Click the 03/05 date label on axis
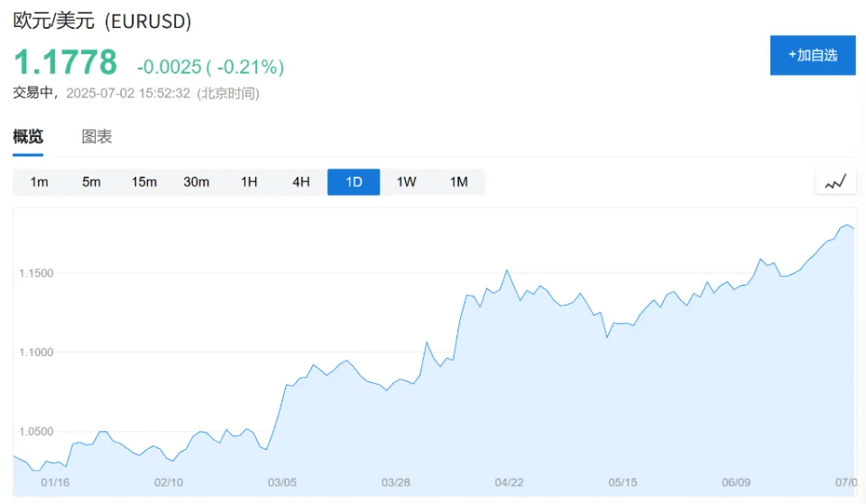Image resolution: width=866 pixels, height=504 pixels. point(282,482)
